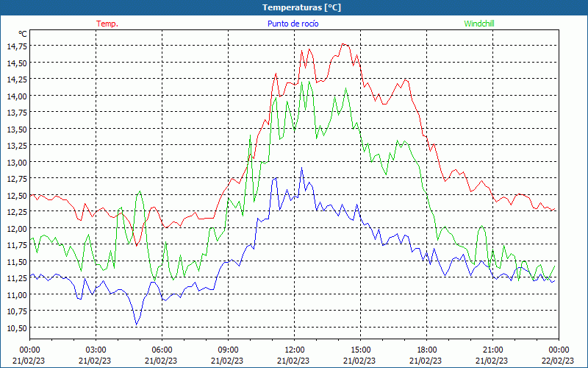Select the green Windchill legend label
This screenshot has width=588, height=368.
(x=479, y=24)
